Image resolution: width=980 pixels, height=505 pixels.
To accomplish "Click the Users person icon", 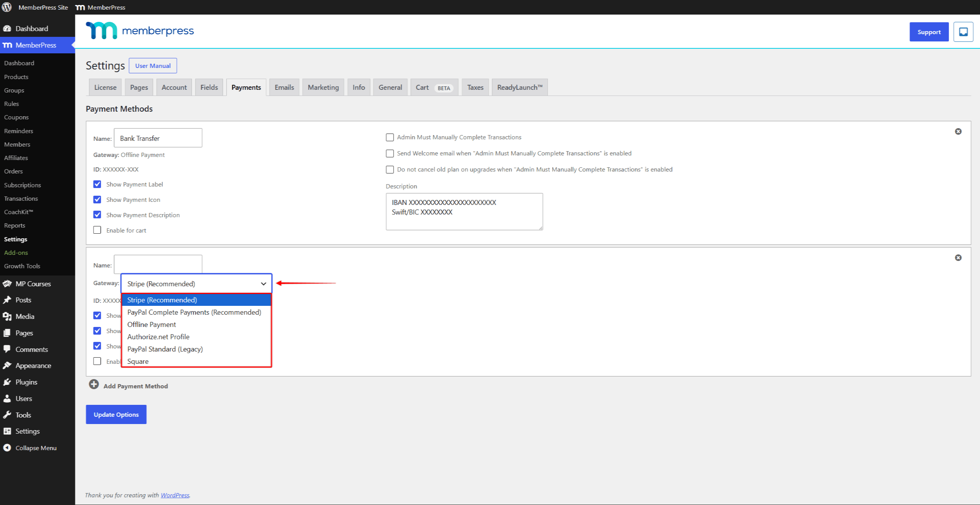I will click(7, 398).
